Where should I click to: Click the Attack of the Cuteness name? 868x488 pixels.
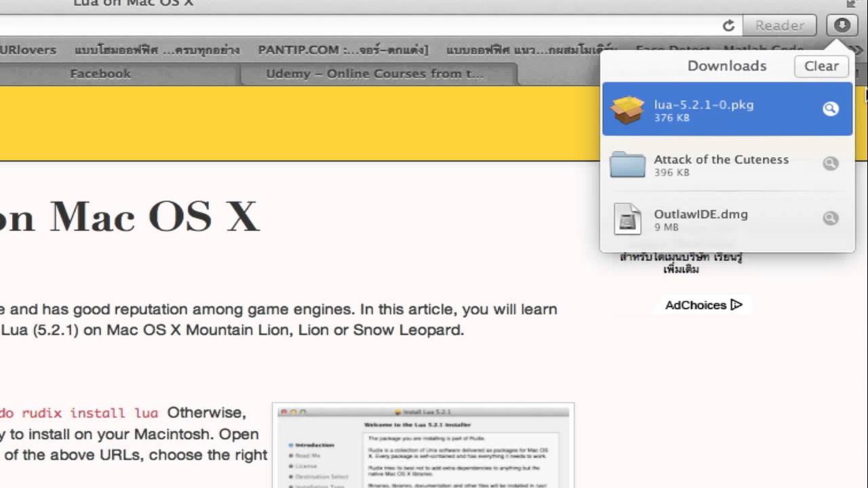[x=721, y=159]
